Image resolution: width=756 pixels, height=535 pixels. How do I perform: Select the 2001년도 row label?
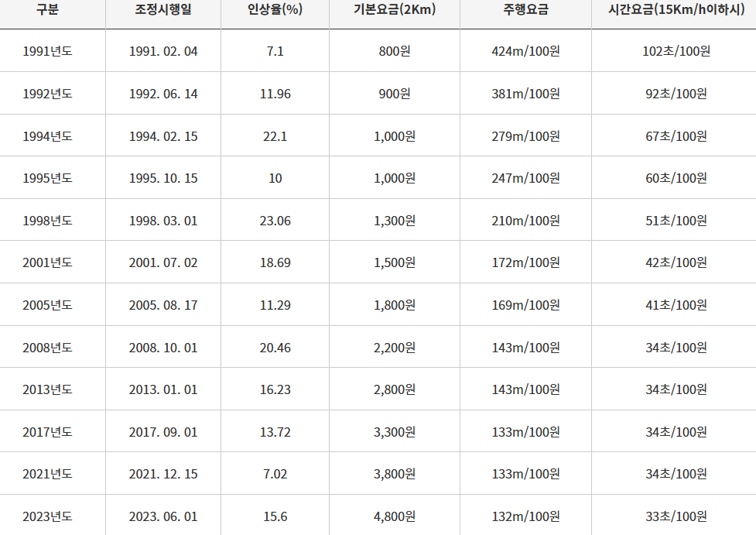click(47, 262)
